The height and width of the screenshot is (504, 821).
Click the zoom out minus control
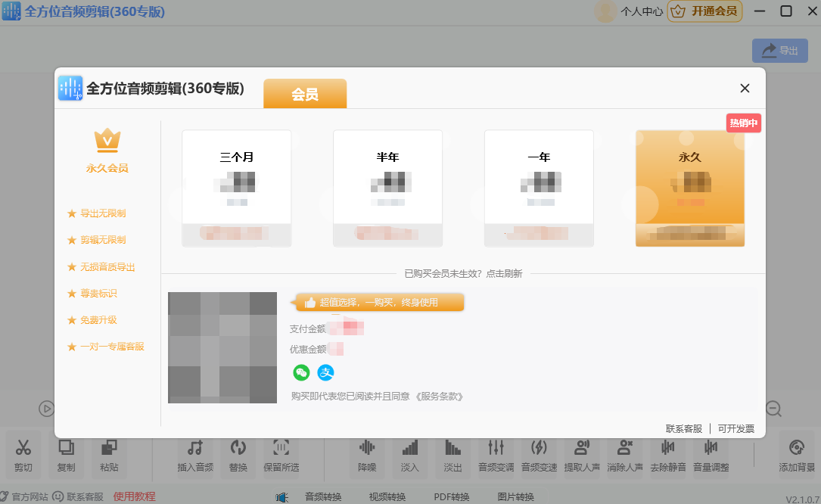pyautogui.click(x=773, y=409)
